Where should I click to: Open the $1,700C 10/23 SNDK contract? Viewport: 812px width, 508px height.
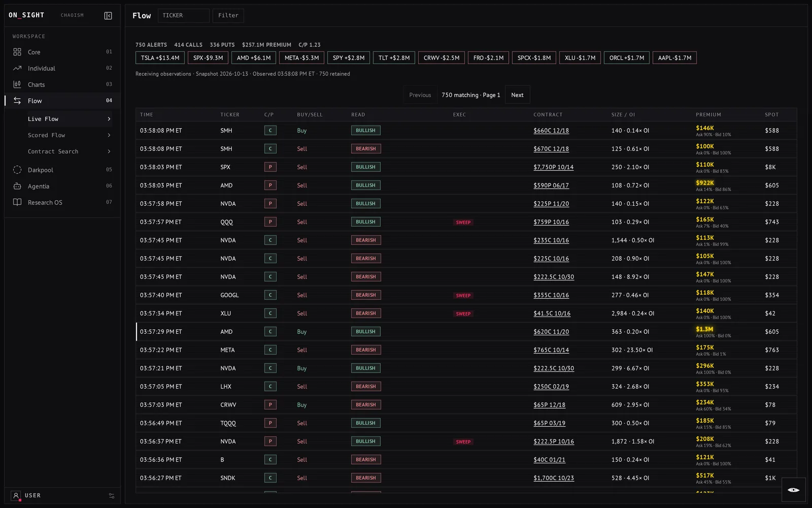coord(554,478)
